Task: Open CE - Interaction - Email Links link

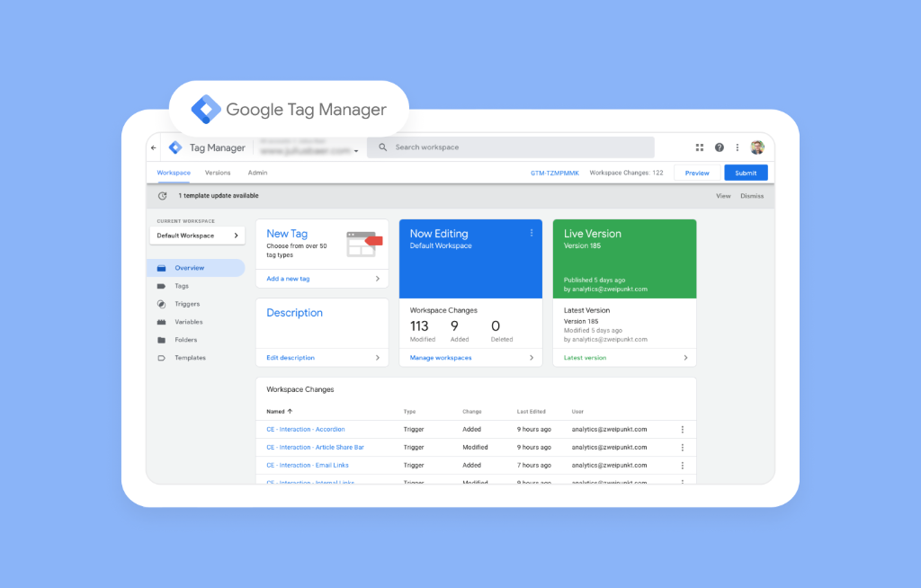Action: click(308, 465)
